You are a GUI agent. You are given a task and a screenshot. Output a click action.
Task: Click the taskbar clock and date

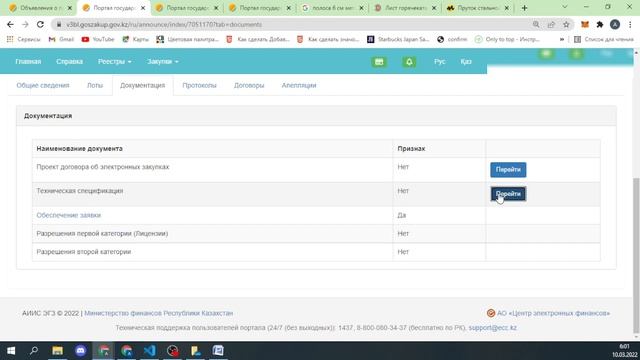click(x=624, y=351)
